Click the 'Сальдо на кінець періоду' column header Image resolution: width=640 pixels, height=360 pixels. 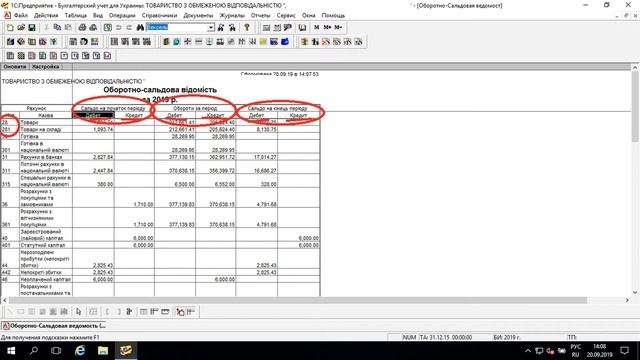(x=278, y=109)
